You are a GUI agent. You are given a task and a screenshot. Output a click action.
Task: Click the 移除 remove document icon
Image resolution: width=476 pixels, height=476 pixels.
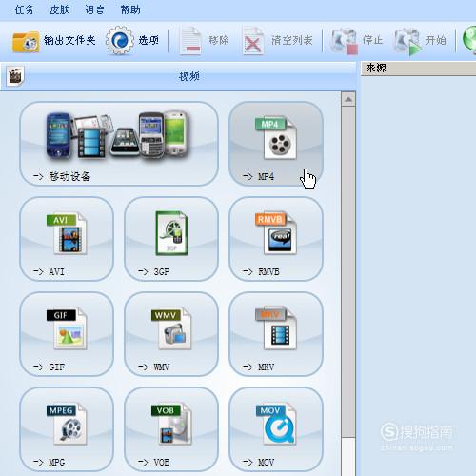coord(190,41)
